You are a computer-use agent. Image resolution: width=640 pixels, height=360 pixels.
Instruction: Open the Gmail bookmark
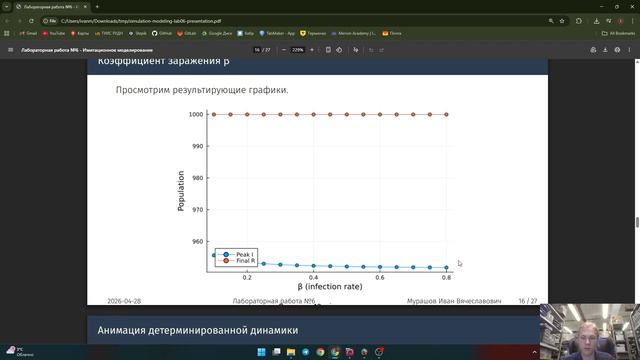[28, 33]
